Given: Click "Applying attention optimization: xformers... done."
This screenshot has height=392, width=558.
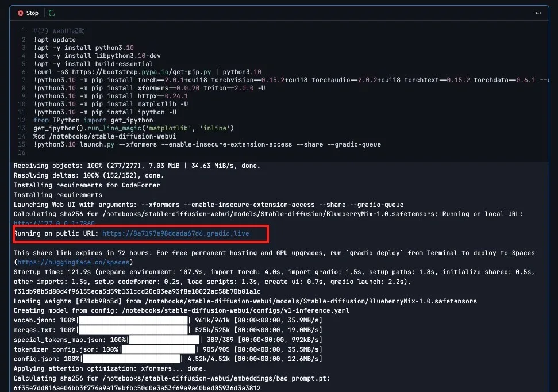Looking at the screenshot, I should coord(110,368).
